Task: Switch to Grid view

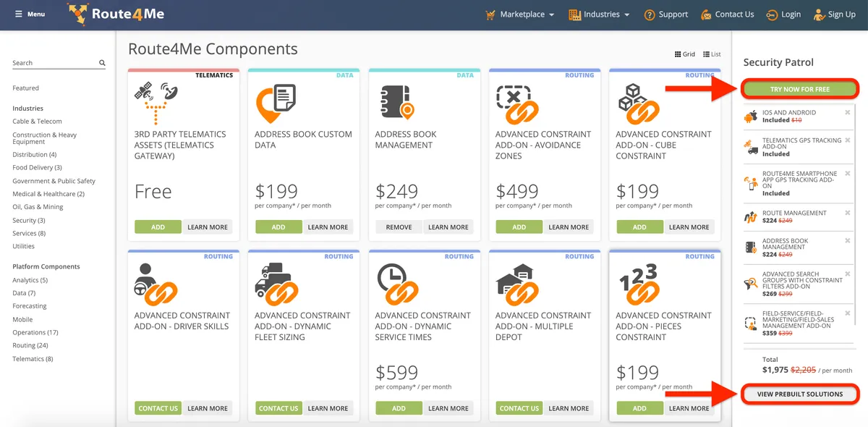Action: [684, 54]
